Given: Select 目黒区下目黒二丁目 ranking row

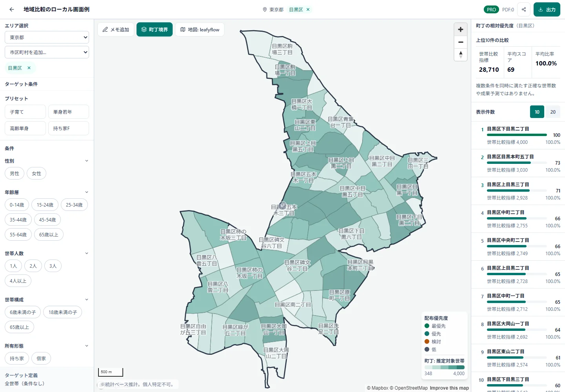Looking at the screenshot, I should (518, 135).
